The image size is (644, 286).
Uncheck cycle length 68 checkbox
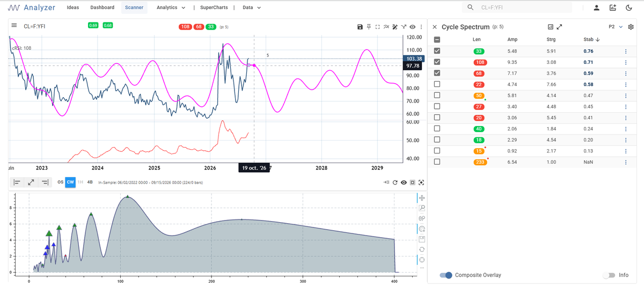pyautogui.click(x=437, y=73)
